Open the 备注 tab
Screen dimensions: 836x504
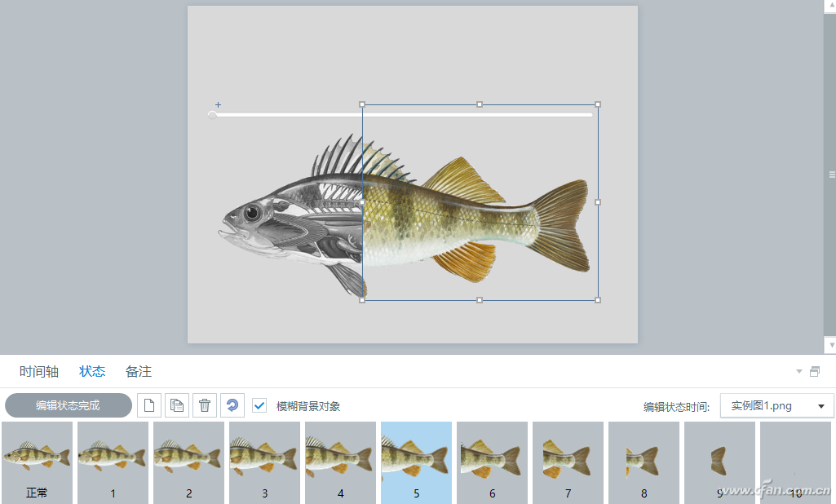(x=139, y=372)
